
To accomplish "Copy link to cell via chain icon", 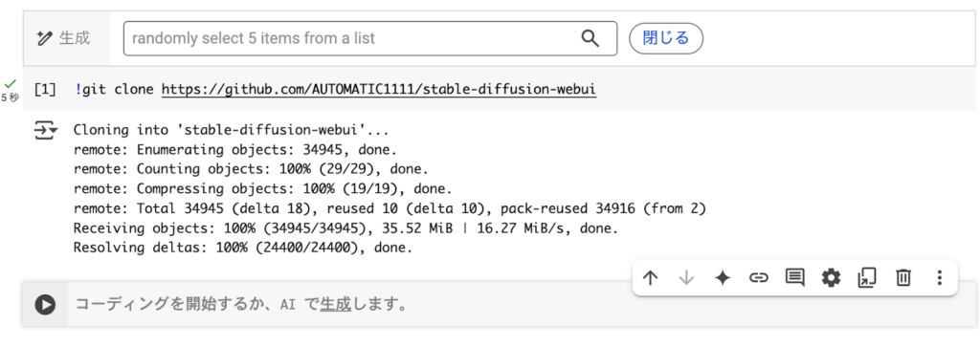I will [758, 278].
